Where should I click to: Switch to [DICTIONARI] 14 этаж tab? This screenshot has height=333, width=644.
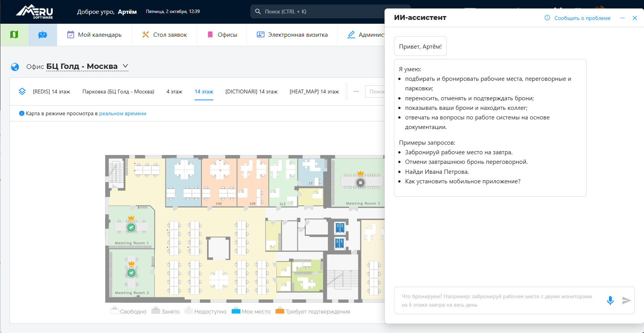(251, 91)
